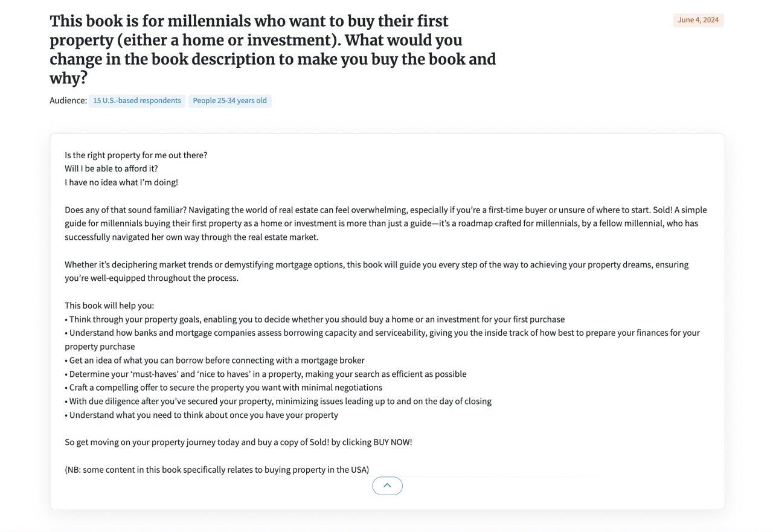Viewport: 773px width, 532px height.
Task: Select the People 25-34 years old tag
Action: click(229, 101)
